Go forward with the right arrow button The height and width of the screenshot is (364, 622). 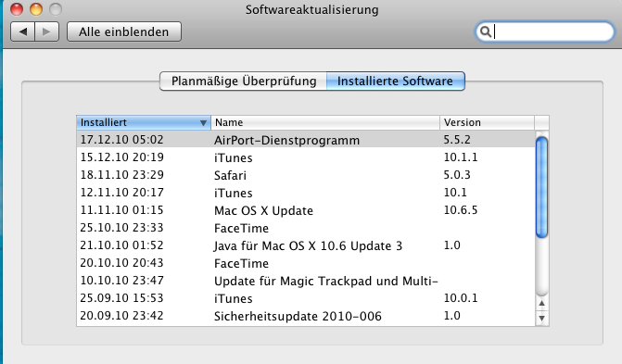46,31
